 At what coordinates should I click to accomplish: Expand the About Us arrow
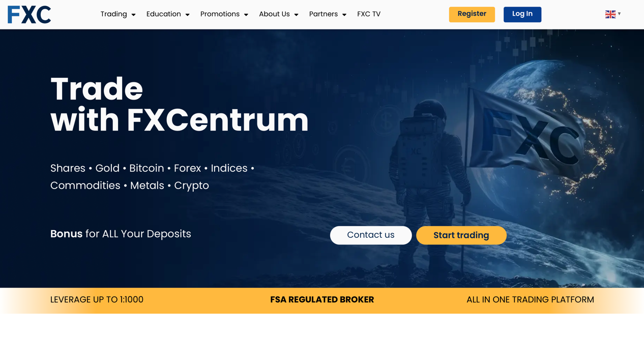[296, 15]
